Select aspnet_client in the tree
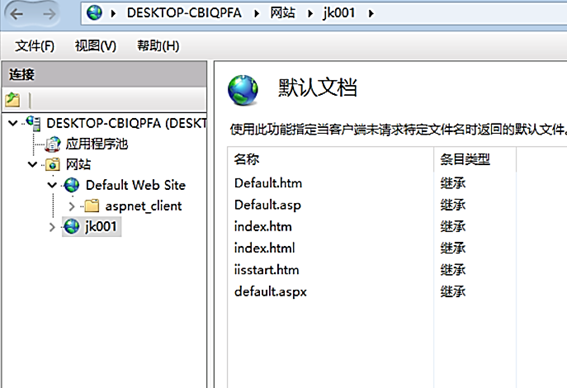The height and width of the screenshot is (388, 567). [x=144, y=206]
